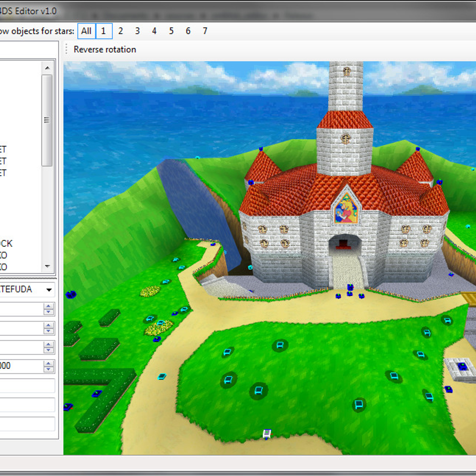Screen dimensions: 476x476
Task: Select blue marker atop the left castle turret
Action: click(x=261, y=149)
